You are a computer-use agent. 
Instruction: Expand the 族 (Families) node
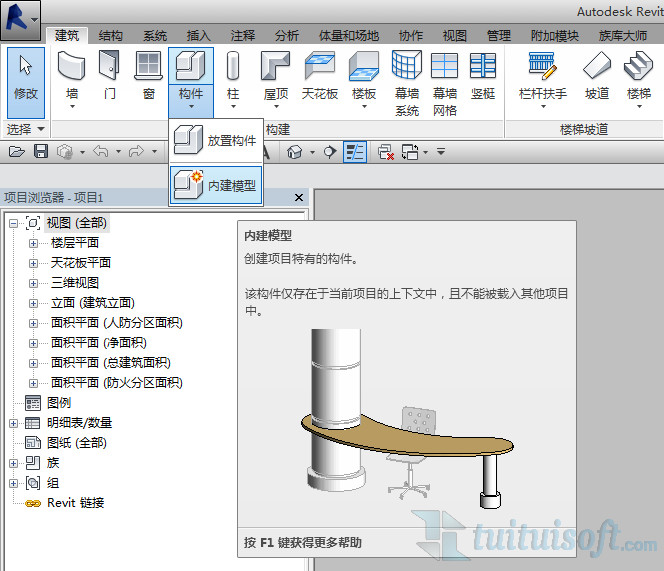point(13,463)
